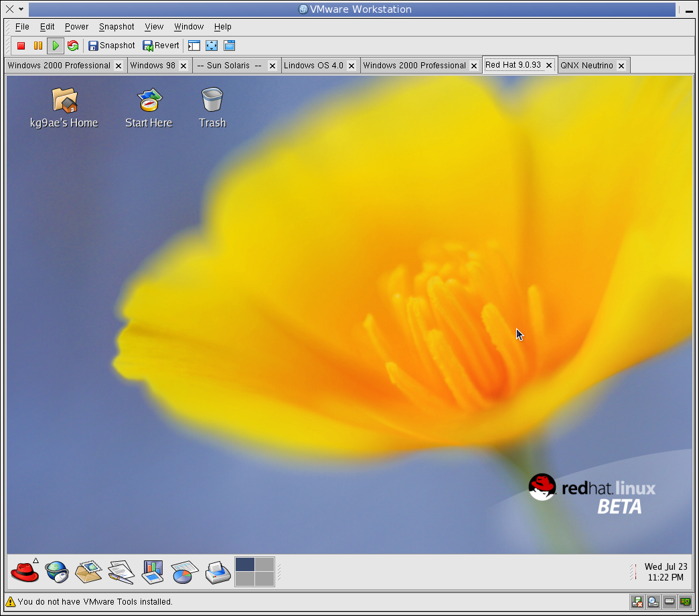Viewport: 699px width, 616px height.
Task: Open the Snapshot menu
Action: click(116, 27)
